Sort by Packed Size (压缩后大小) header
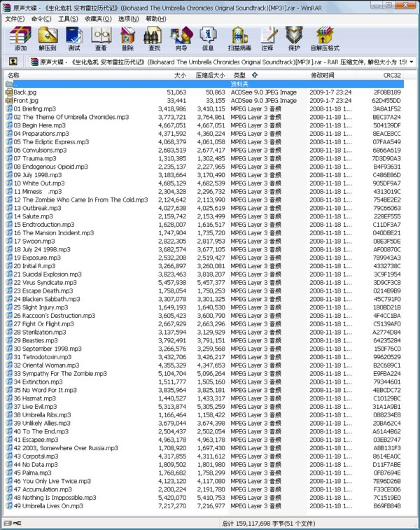 click(209, 75)
